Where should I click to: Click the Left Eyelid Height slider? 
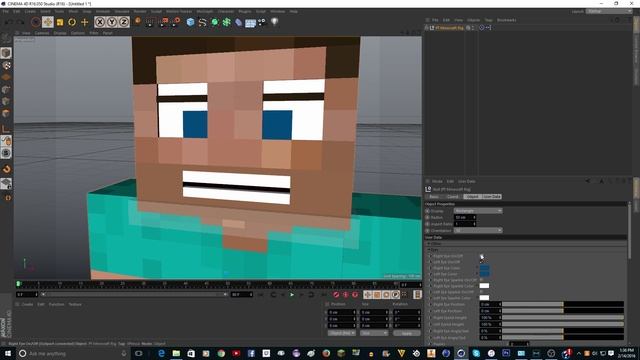(x=563, y=324)
